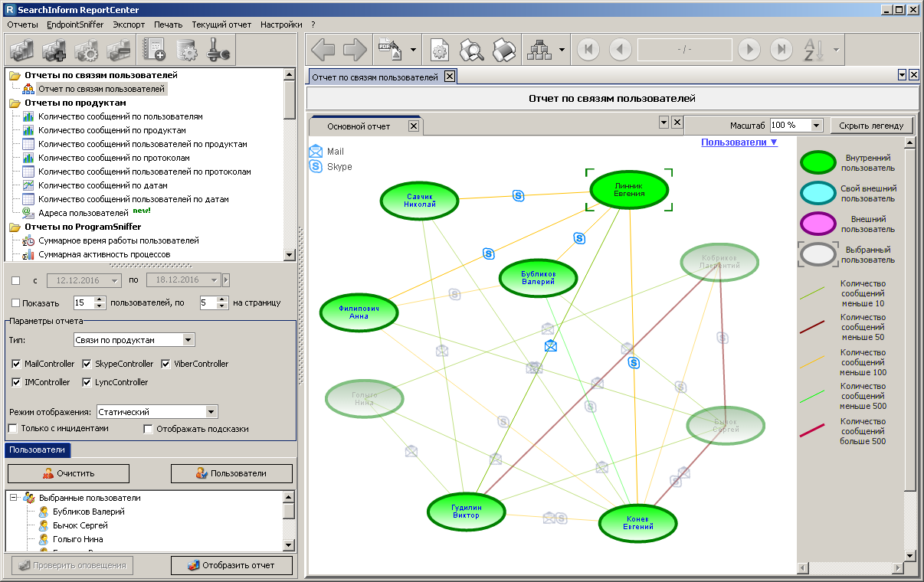Screen dimensions: 924x582
Task: Select the Линник Евгения user node
Action: (629, 189)
